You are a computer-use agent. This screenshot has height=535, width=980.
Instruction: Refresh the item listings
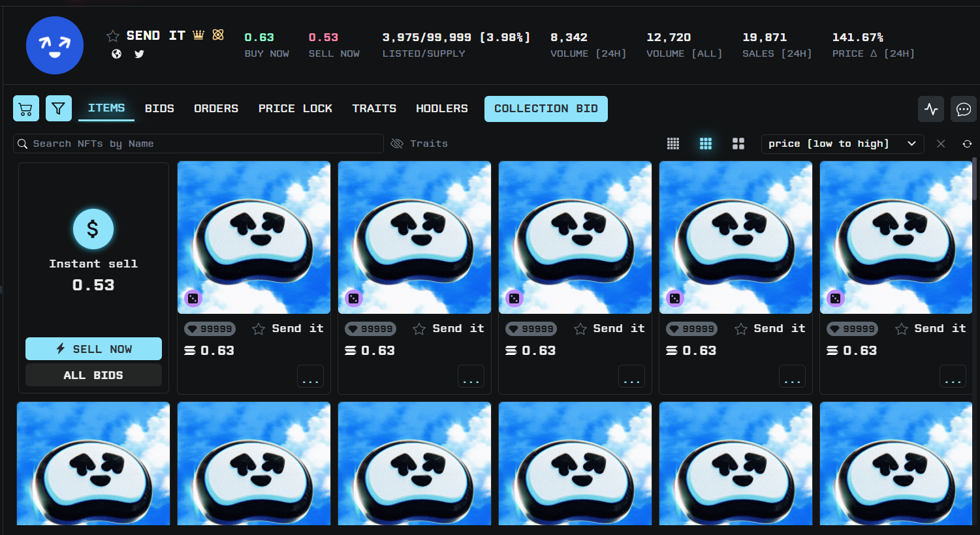967,144
